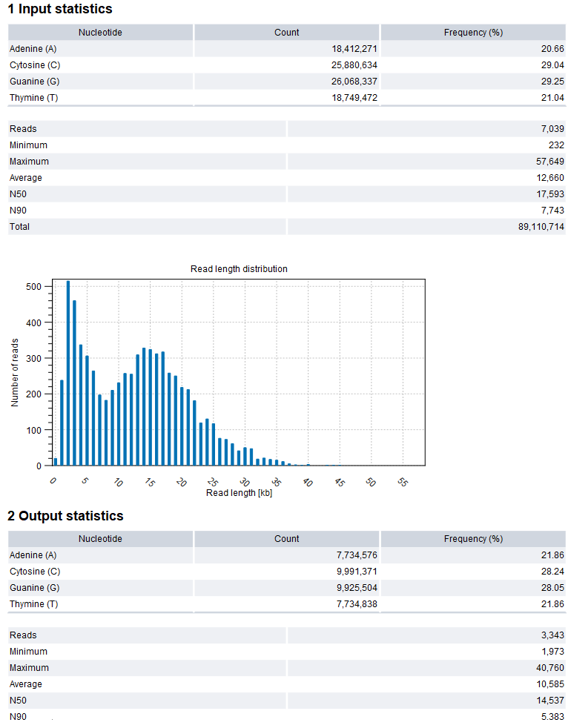This screenshot has height=728, width=571.
Task: Click the "1 Input statistics" heading
Action: [60, 10]
